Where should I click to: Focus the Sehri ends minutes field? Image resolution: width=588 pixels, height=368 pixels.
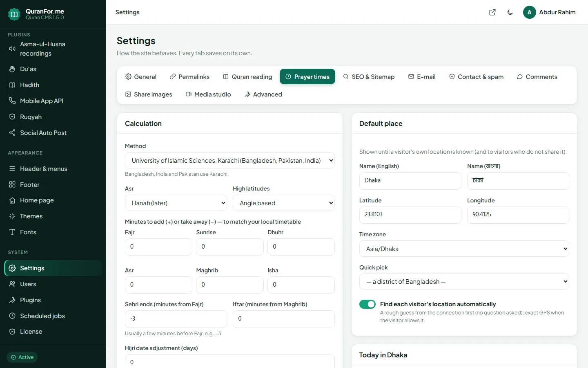(176, 319)
